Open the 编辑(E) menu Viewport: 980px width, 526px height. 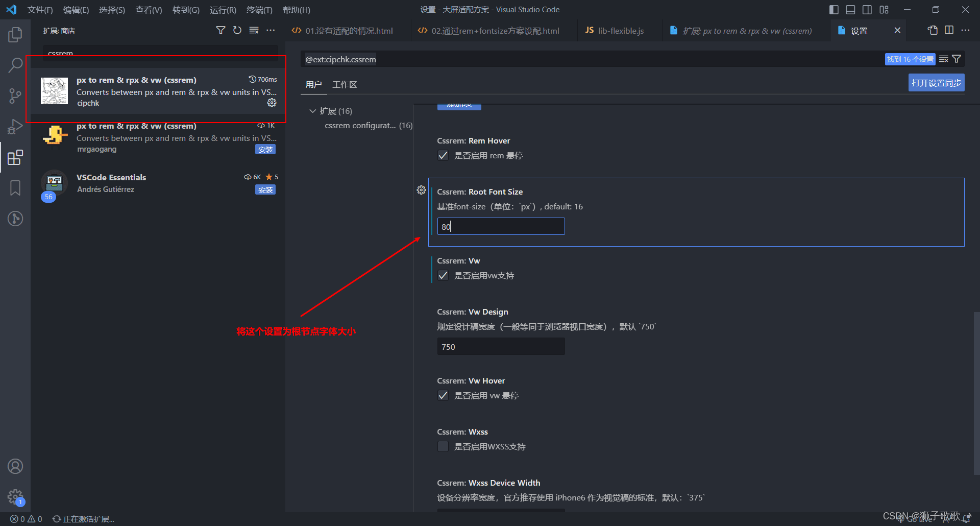tap(76, 10)
